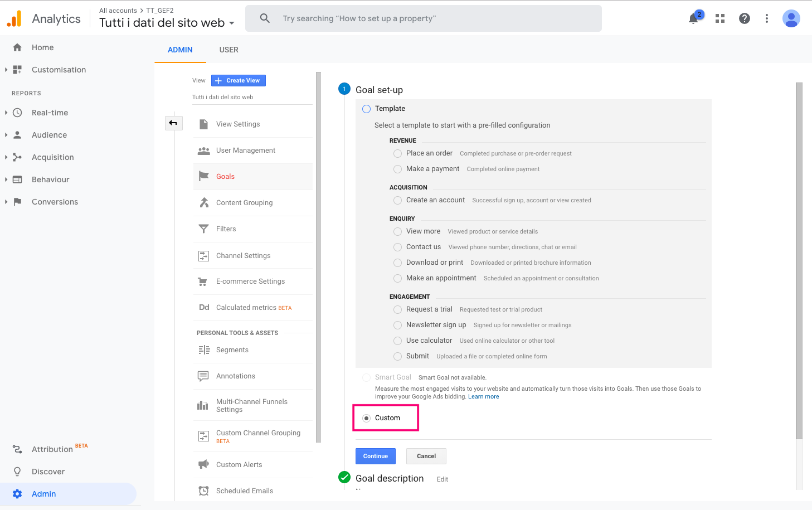Click the view column vertical scrollbar

(x=318, y=256)
